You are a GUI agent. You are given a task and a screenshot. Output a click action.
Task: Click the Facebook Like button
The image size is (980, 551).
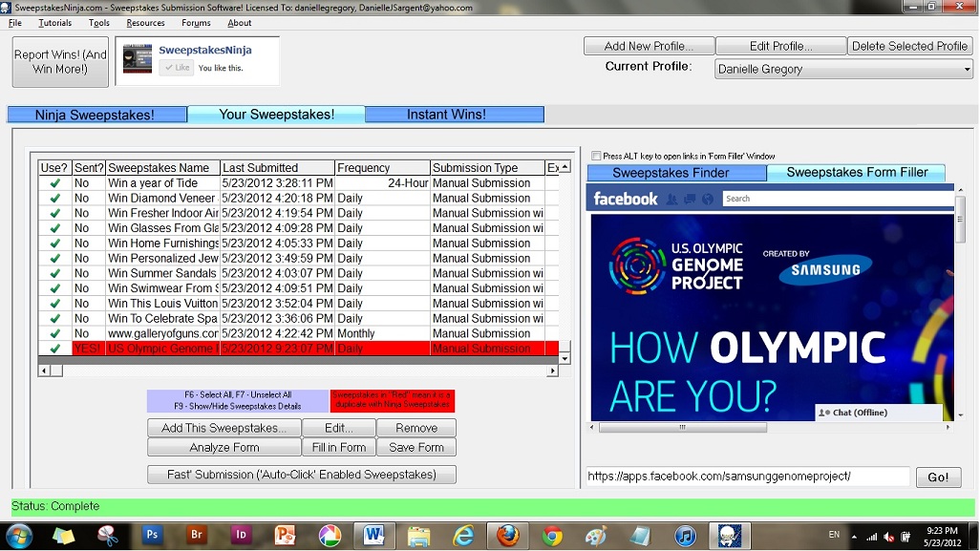pyautogui.click(x=177, y=68)
